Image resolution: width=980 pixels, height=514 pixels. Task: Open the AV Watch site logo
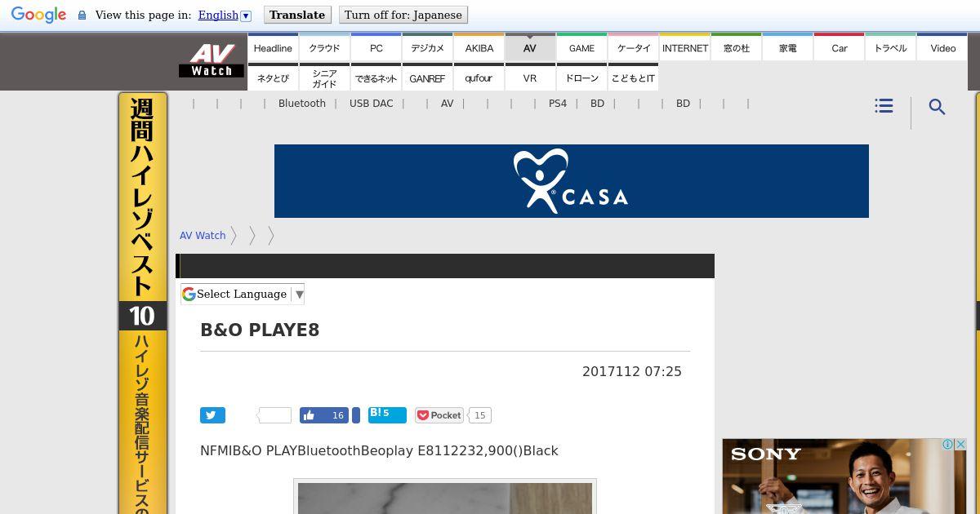tap(212, 60)
